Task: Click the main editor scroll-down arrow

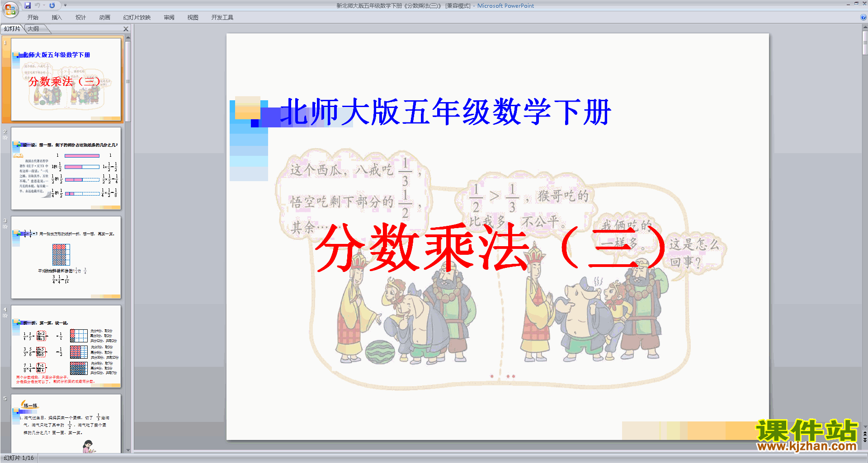Action: pos(865,426)
